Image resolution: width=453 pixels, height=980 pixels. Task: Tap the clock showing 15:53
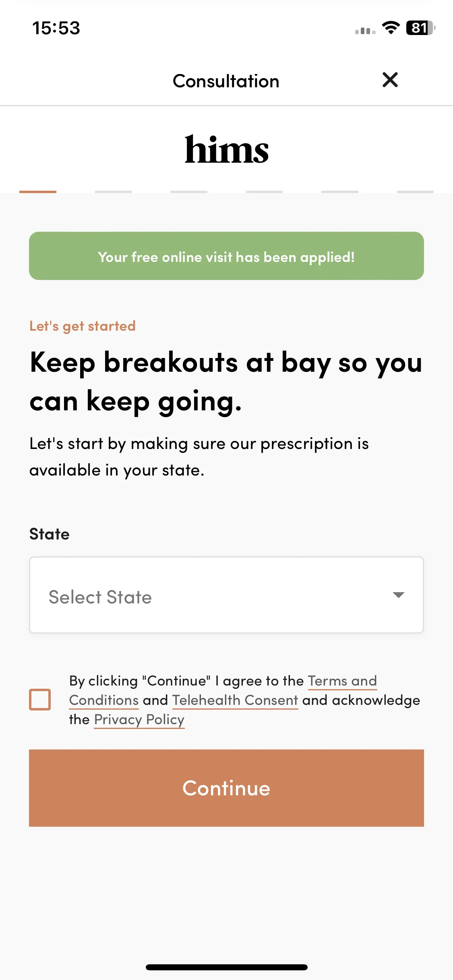(56, 28)
